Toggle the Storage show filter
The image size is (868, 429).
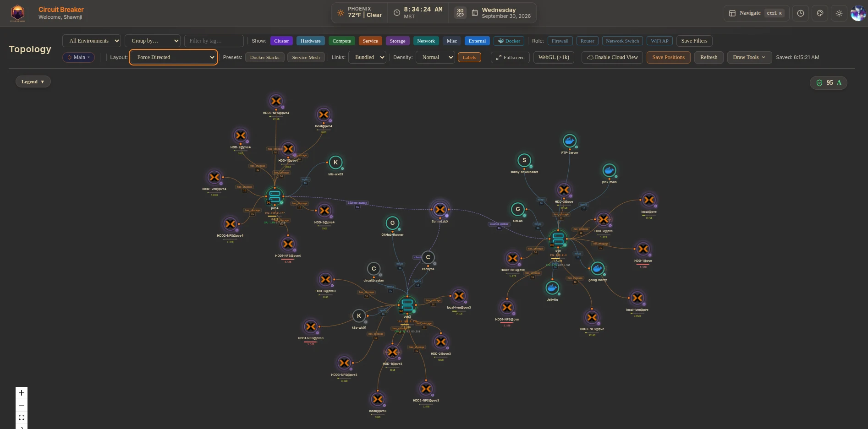coord(397,41)
